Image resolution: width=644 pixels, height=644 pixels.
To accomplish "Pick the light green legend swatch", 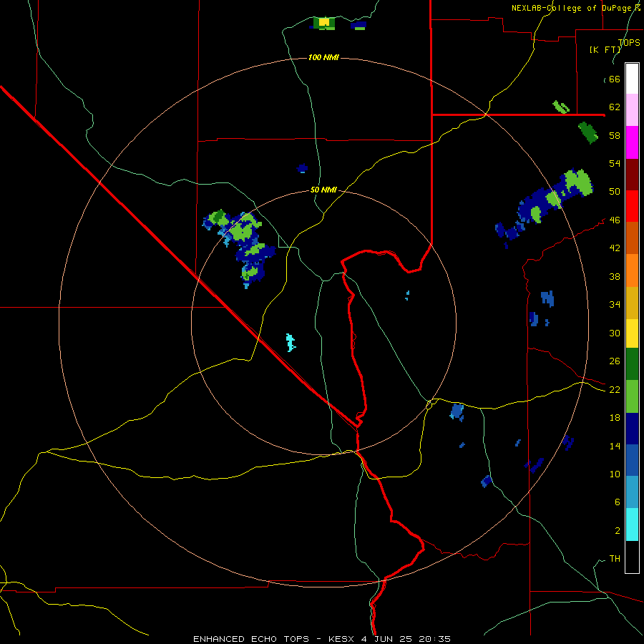I will pos(632,396).
